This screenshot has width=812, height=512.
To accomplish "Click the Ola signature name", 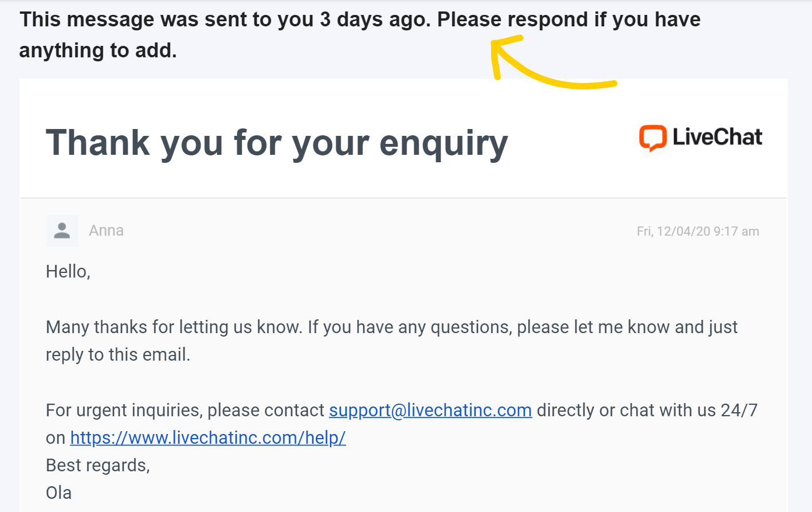I will (x=59, y=493).
